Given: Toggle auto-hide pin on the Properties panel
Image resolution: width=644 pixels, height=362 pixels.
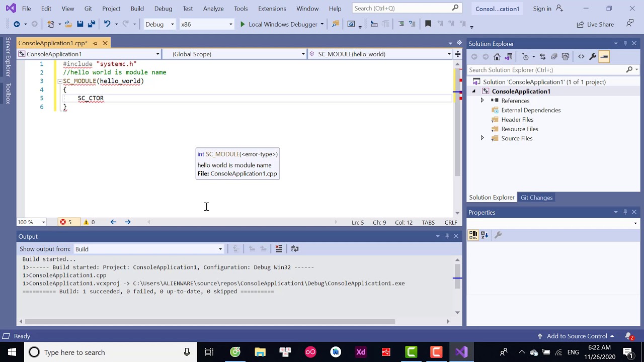Looking at the screenshot, I should click(x=625, y=212).
